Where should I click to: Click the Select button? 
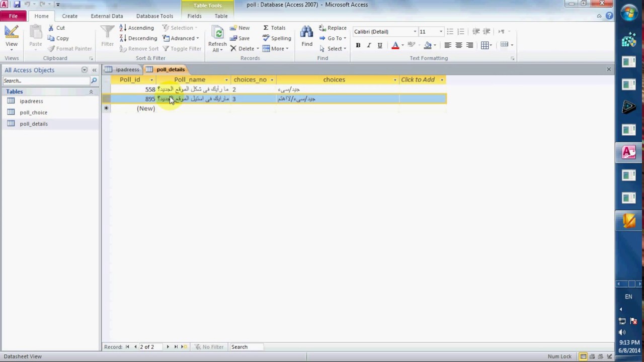(333, 49)
